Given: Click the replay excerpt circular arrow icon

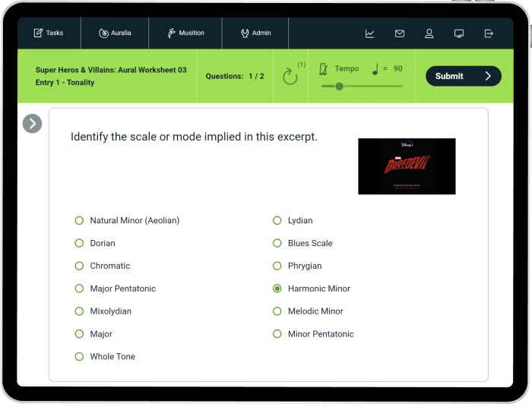Looking at the screenshot, I should click(290, 77).
